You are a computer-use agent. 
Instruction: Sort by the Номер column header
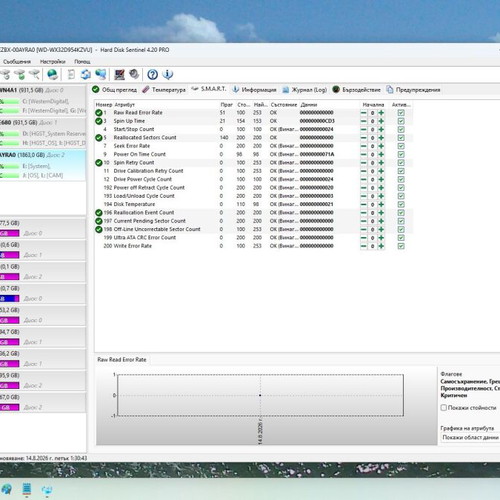click(104, 105)
